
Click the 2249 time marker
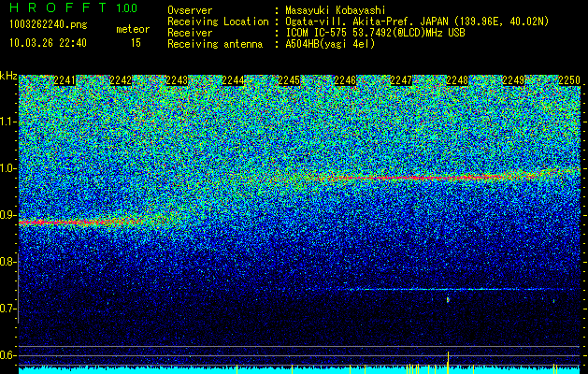pos(513,80)
